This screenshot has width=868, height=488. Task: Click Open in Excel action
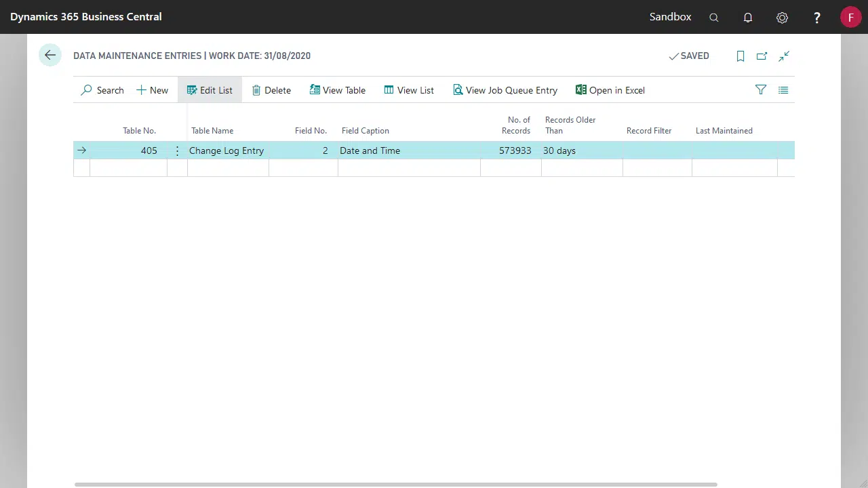pyautogui.click(x=610, y=90)
